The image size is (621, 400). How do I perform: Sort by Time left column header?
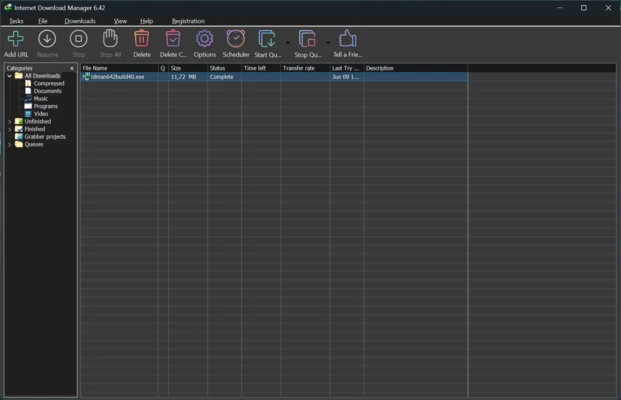coord(261,68)
